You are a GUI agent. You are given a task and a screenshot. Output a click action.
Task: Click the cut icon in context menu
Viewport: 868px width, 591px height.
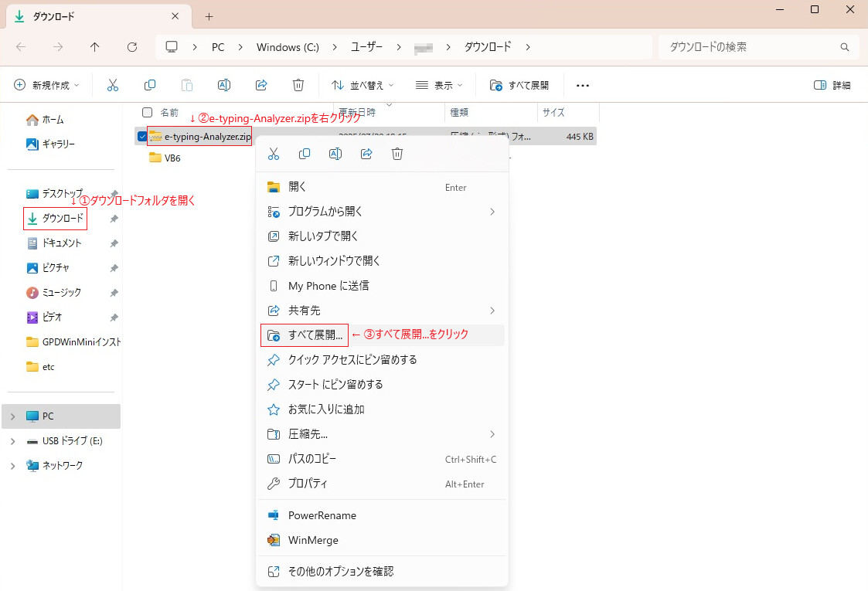point(274,154)
